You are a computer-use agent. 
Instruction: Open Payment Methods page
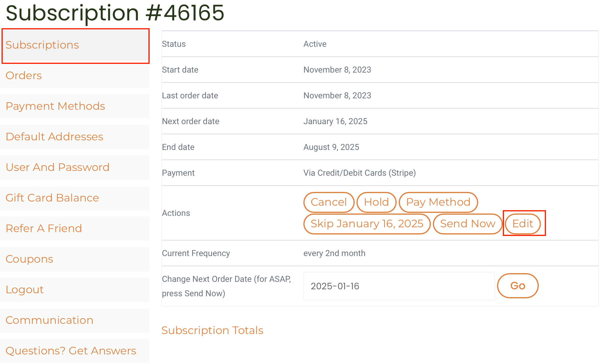[x=55, y=106]
